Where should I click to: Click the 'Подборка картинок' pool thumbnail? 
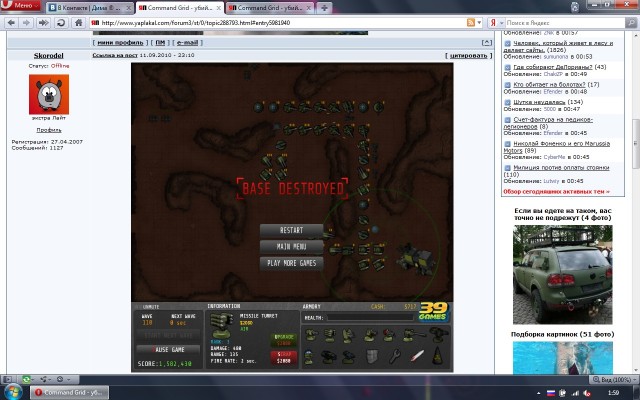(x=562, y=358)
